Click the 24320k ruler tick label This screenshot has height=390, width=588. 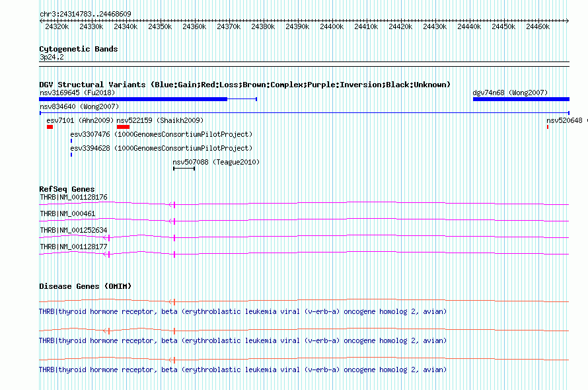click(57, 26)
